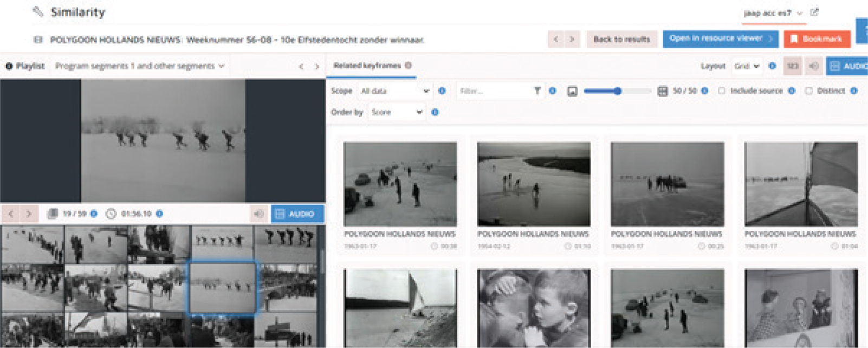Screen dimensions: 868x348
Task: Enable the Include source checkbox
Action: [722, 91]
